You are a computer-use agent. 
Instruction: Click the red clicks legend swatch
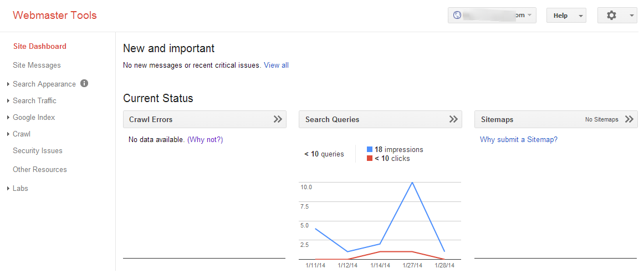[x=370, y=159]
